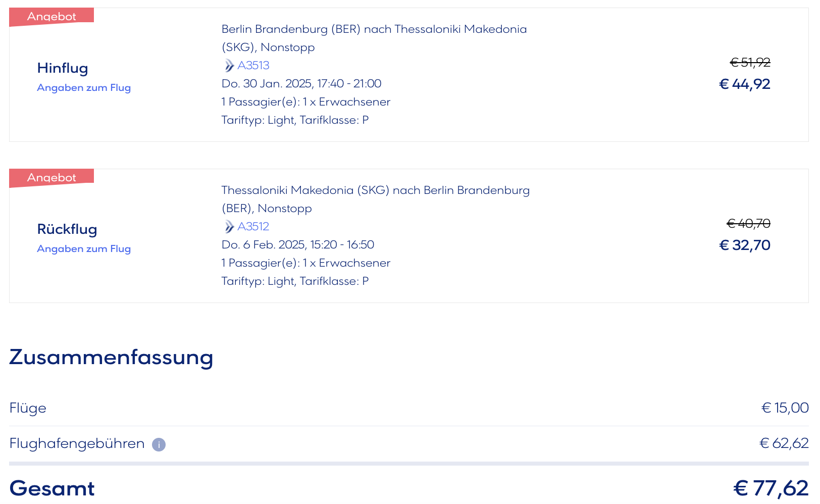Click the Gesamt total € 77,62

(771, 488)
